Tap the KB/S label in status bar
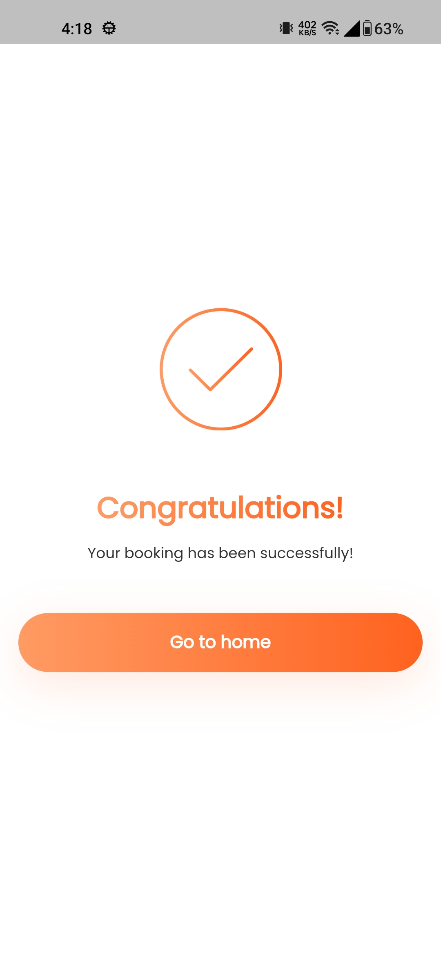Viewport: 441px width, 980px height. (307, 33)
